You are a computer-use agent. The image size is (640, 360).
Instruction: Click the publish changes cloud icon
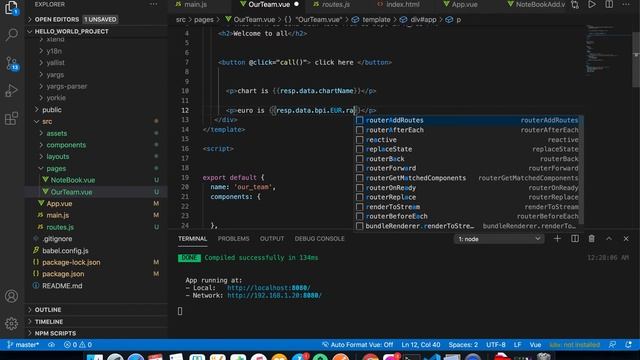click(51, 344)
